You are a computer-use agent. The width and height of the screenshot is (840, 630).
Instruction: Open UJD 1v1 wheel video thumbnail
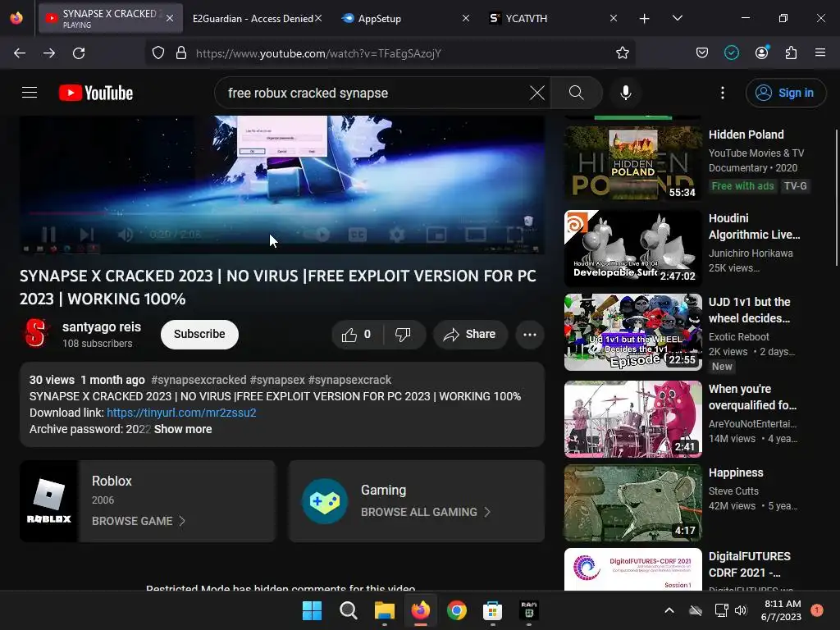(x=633, y=332)
